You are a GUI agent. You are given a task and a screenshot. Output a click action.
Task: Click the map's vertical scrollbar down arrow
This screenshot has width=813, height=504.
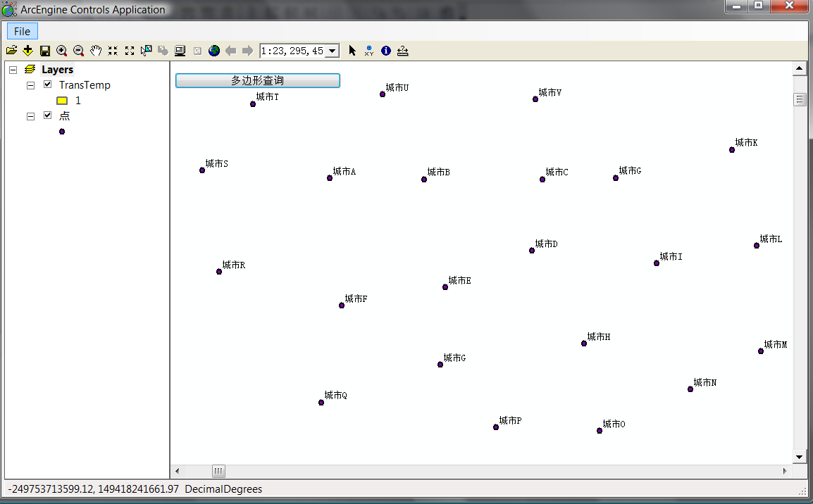[799, 457]
